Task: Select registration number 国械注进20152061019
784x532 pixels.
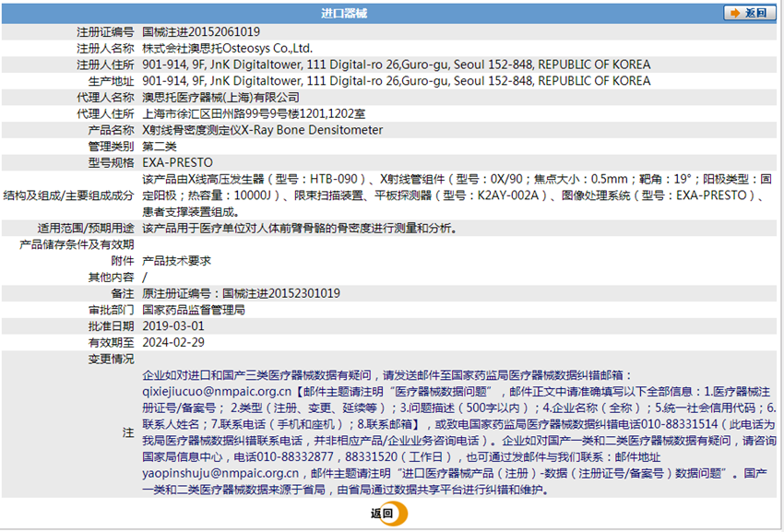Action: coord(201,32)
